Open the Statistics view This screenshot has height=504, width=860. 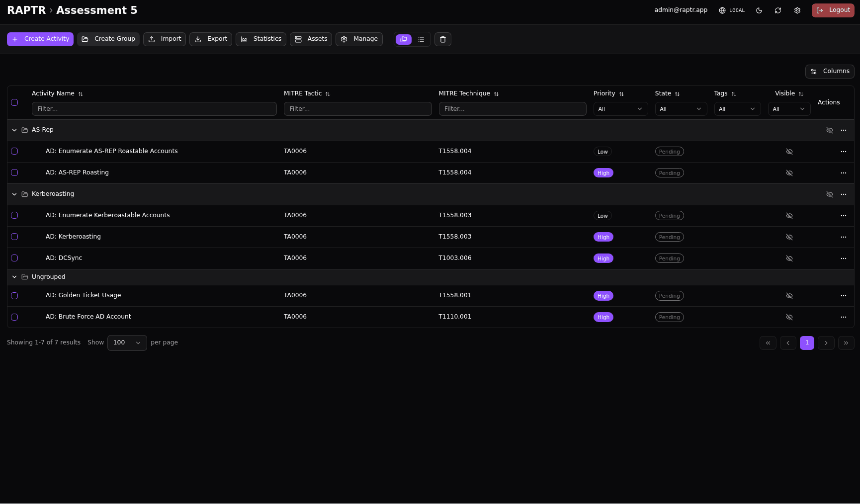261,39
